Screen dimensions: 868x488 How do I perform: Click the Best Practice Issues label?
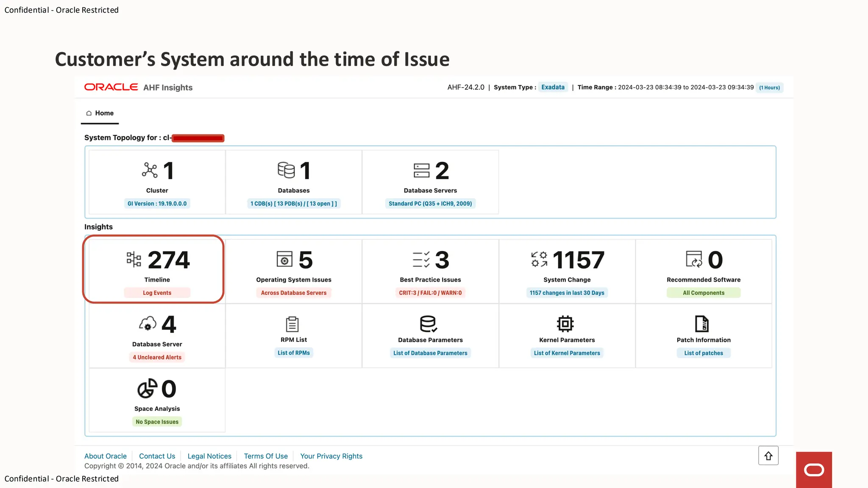click(430, 280)
